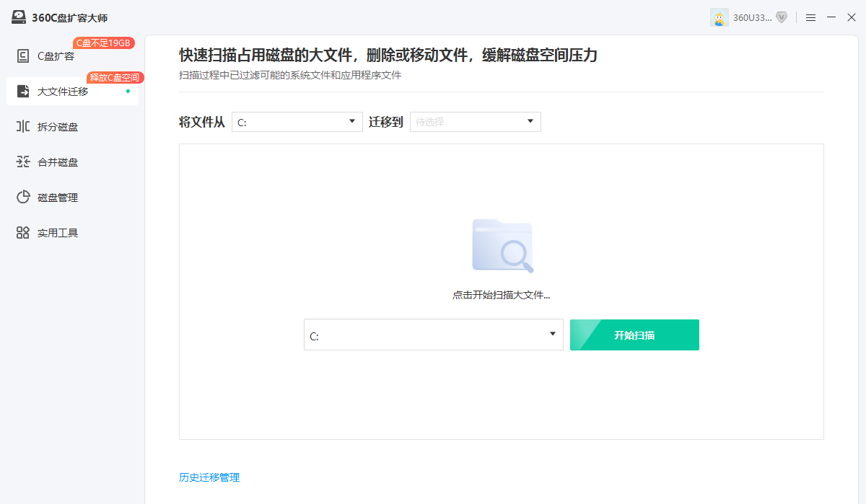Click the folder magnifier scan illustration
Image resolution: width=866 pixels, height=504 pixels.
(503, 246)
